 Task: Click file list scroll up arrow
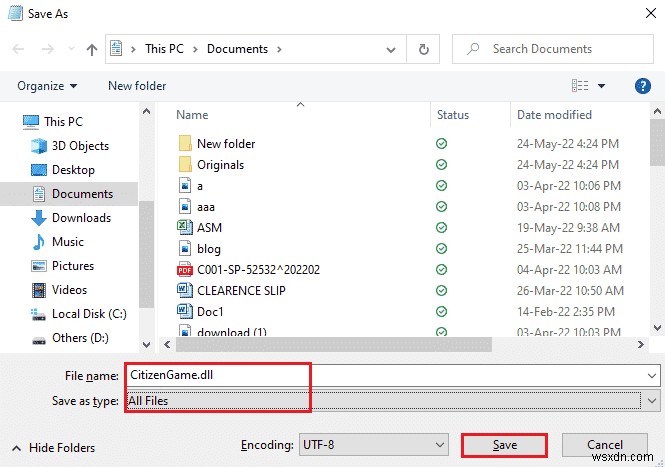pyautogui.click(x=657, y=112)
